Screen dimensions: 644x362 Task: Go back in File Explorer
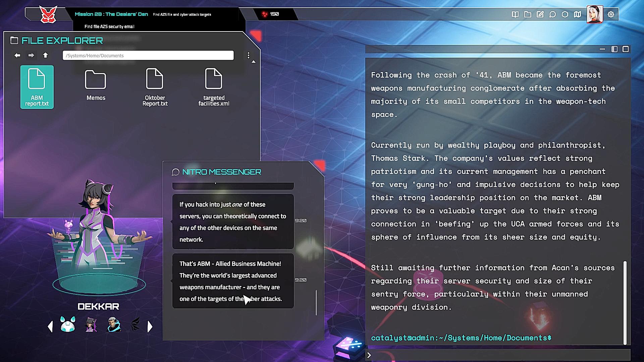point(17,55)
